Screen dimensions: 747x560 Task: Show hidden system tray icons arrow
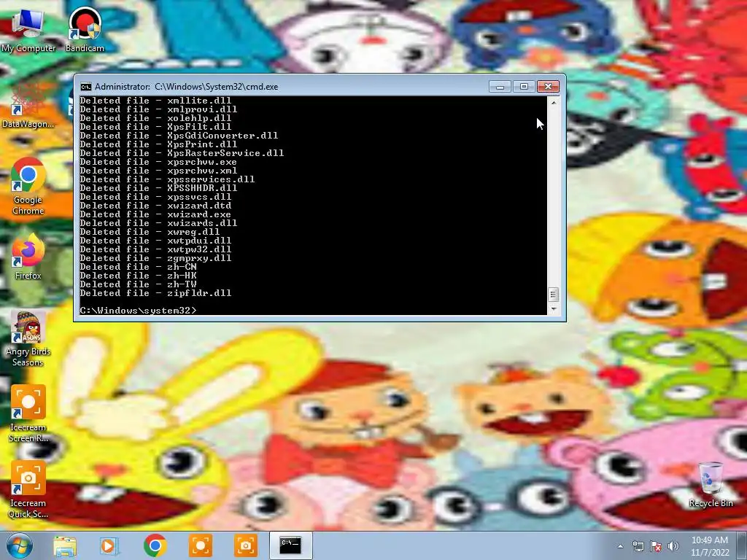(620, 546)
